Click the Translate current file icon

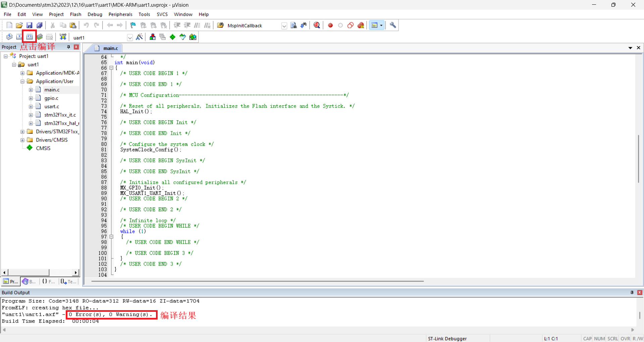9,37
